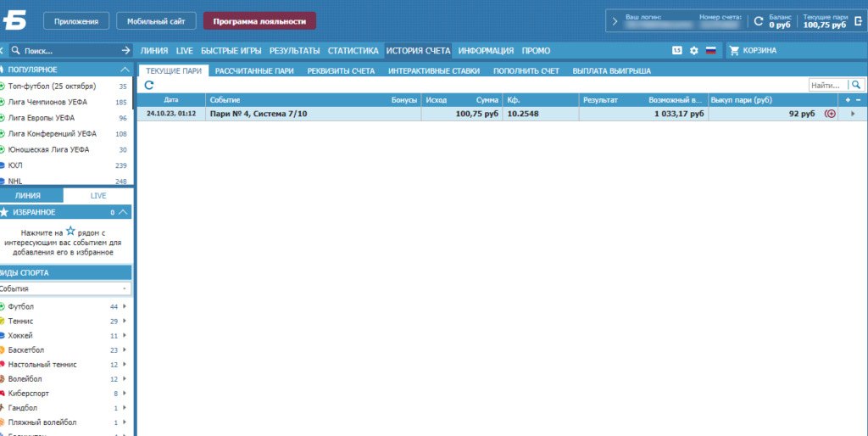Switch sidebar to the LIVE tab
Image resolution: width=868 pixels, height=436 pixels.
(98, 196)
